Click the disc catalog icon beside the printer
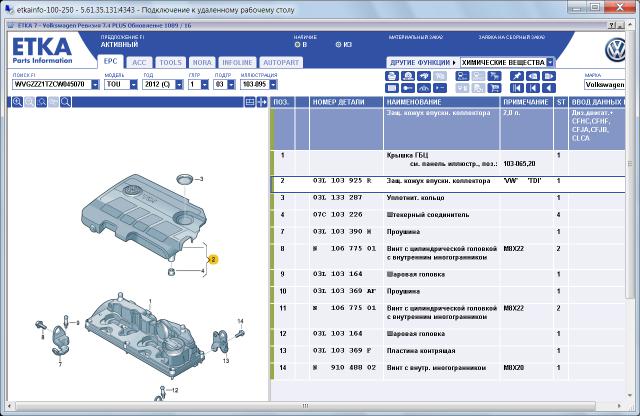Image resolution: width=640 pixels, height=416 pixels. point(408,76)
